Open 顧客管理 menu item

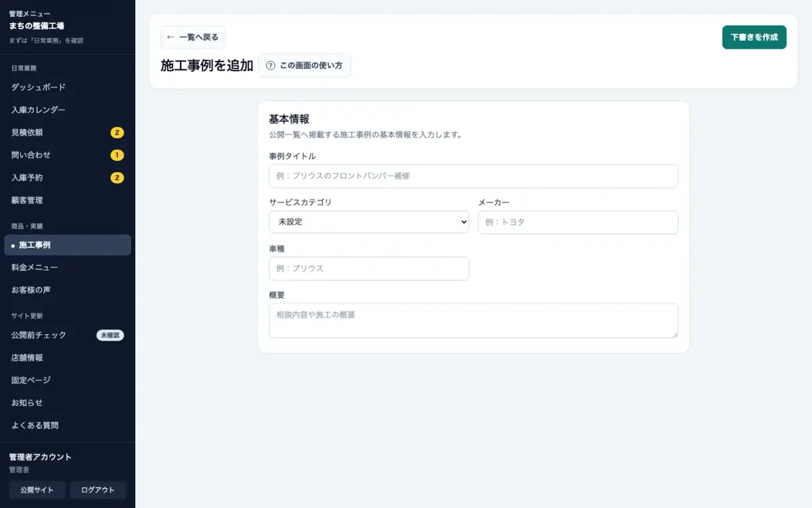coord(68,200)
